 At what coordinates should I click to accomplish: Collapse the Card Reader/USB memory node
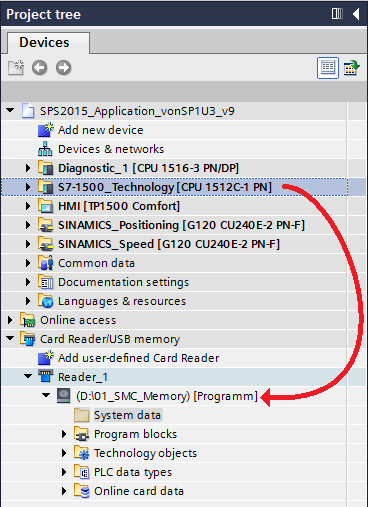(10, 338)
